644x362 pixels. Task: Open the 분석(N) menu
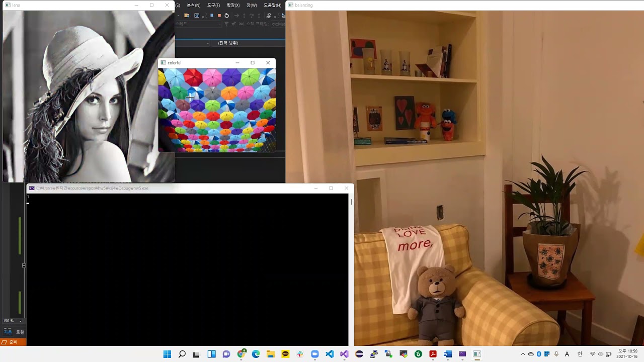(194, 5)
